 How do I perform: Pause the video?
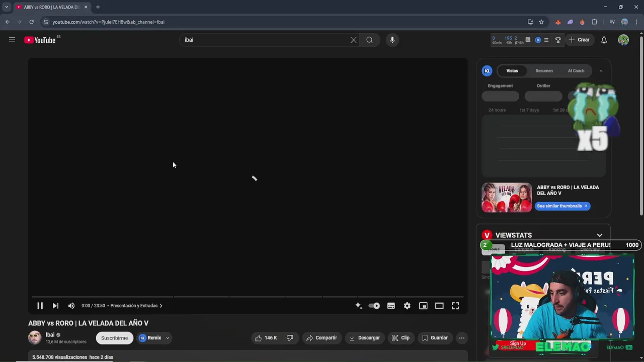click(x=40, y=306)
